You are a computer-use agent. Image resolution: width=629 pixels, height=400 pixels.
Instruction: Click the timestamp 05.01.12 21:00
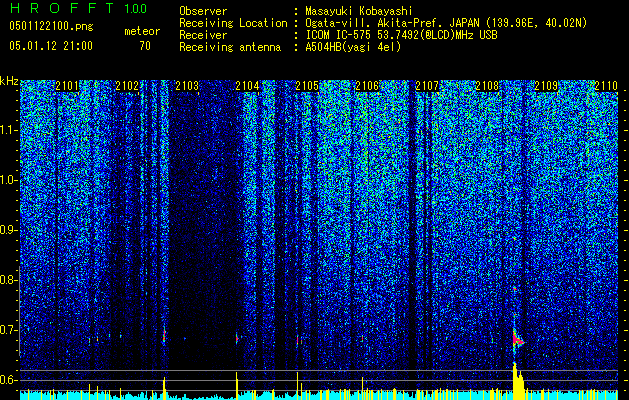point(51,46)
